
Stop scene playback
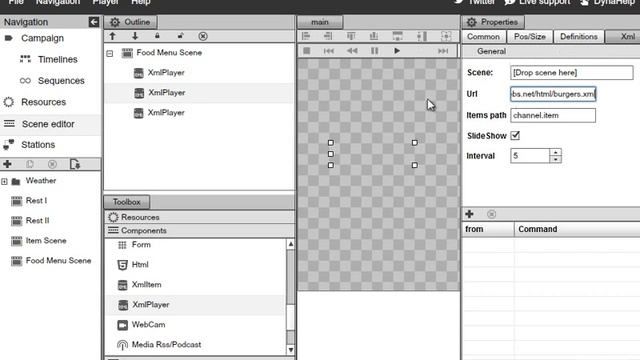[307, 51]
